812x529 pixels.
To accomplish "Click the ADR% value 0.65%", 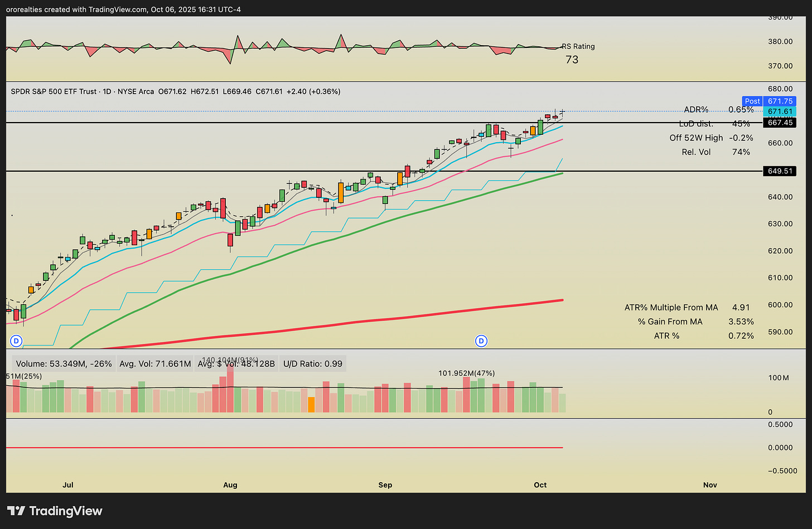I will click(x=741, y=110).
